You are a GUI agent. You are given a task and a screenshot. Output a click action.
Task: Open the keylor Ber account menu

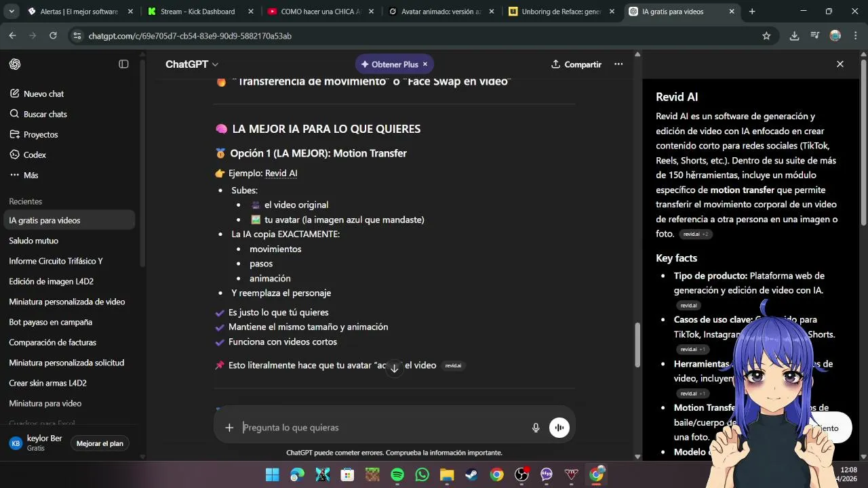tap(35, 443)
